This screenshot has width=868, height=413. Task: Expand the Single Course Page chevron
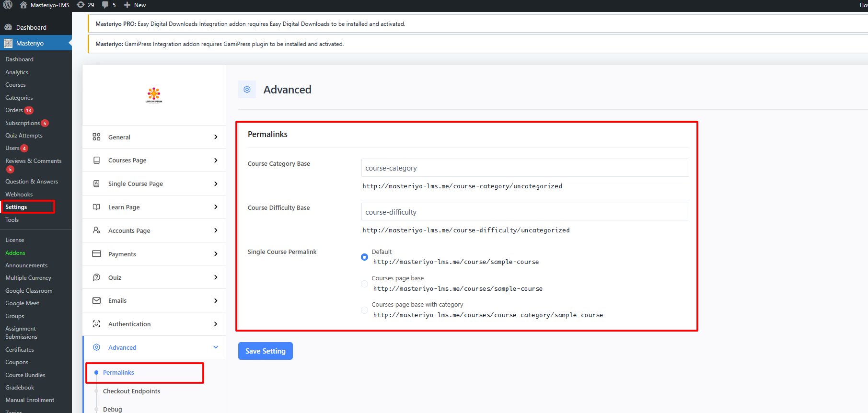tap(216, 184)
